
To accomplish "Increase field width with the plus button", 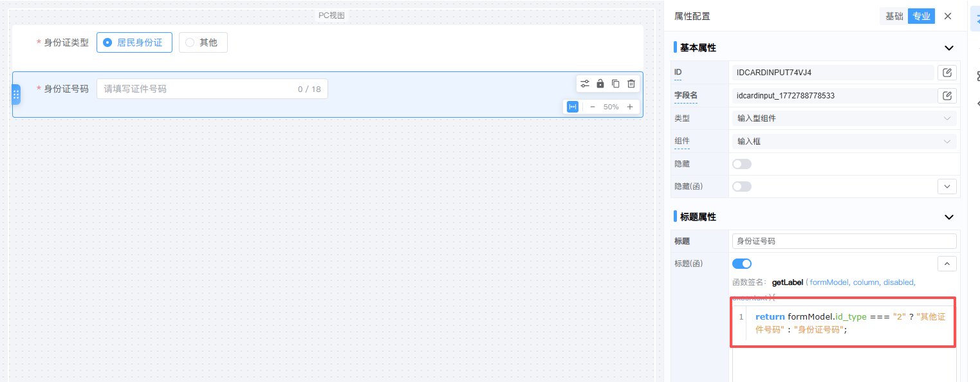I will coord(630,107).
